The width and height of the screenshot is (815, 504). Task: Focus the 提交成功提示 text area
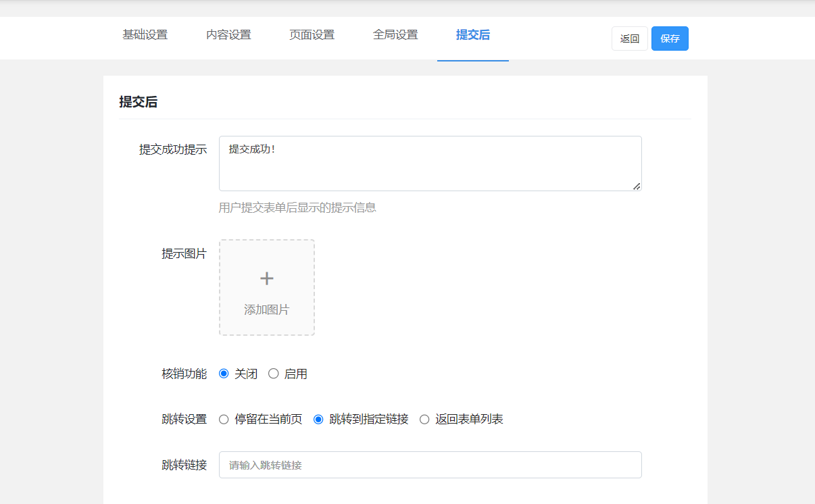pos(430,163)
